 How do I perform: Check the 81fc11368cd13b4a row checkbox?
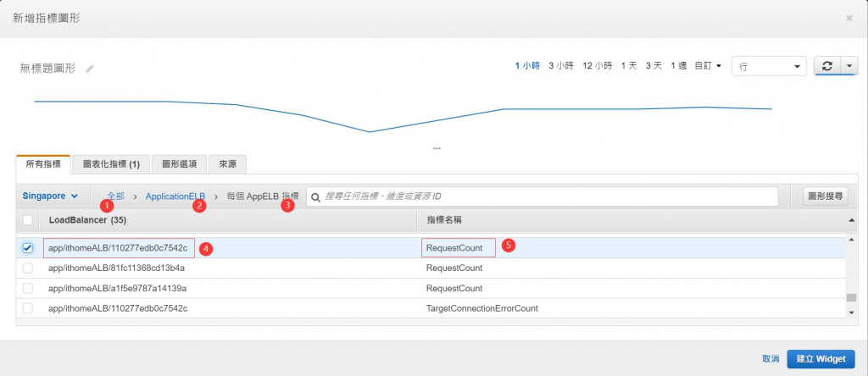(x=28, y=268)
